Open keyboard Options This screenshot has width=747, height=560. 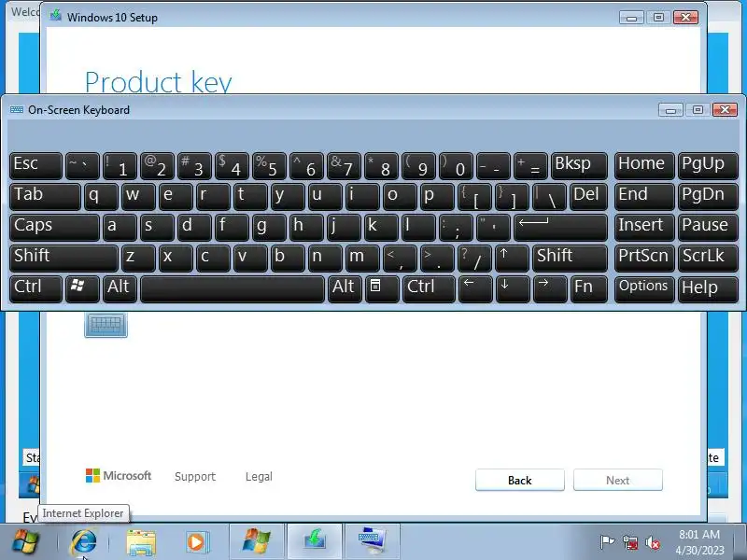coord(644,288)
